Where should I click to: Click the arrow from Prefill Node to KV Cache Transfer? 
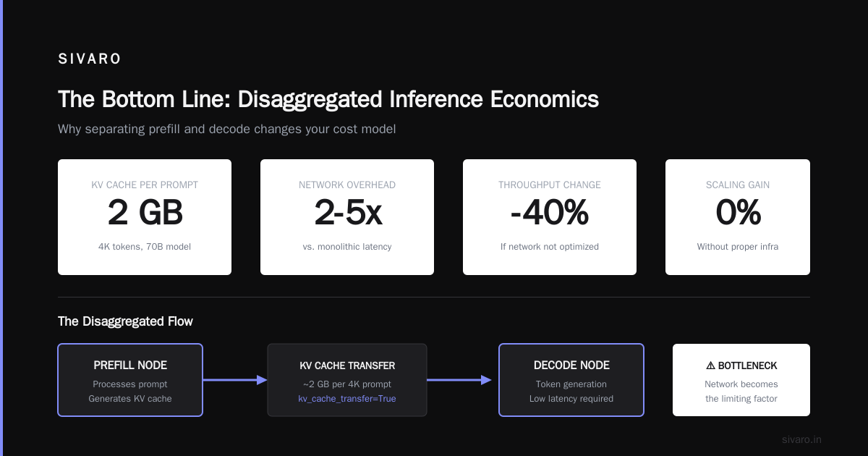(235, 380)
